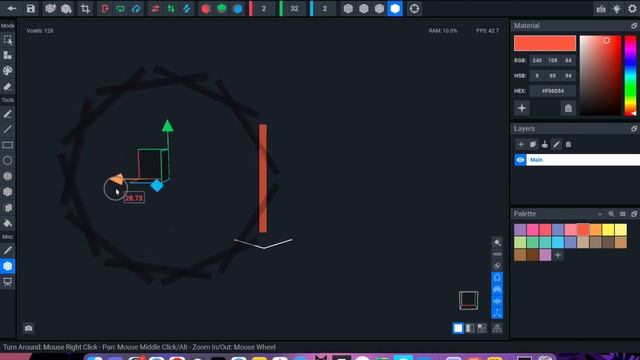Screen dimensions: 640x360
Task: Click the blue rotate-axis icon
Action: [136, 9]
